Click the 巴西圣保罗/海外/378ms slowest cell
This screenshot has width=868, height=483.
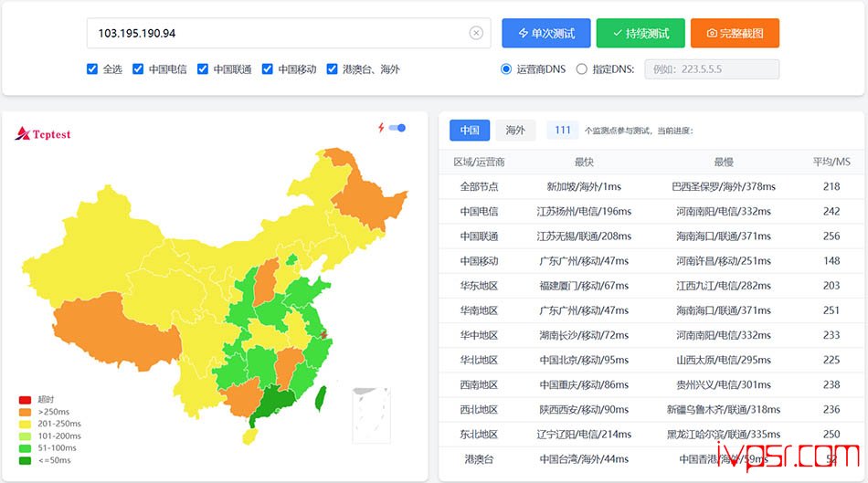click(x=724, y=187)
